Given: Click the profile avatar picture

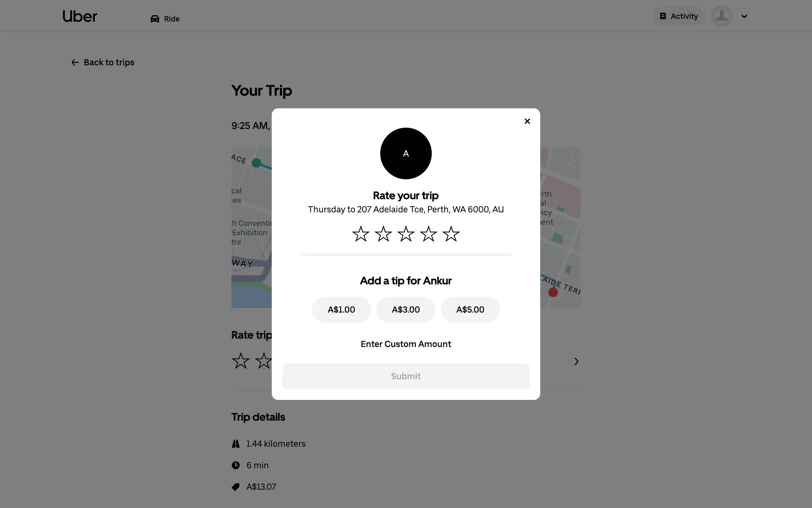Looking at the screenshot, I should [x=721, y=16].
